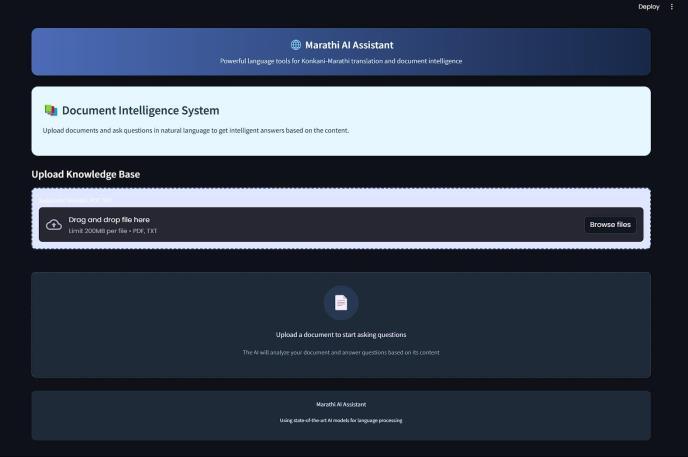The height and width of the screenshot is (457, 688).
Task: Click the Deploy button
Action: click(649, 7)
